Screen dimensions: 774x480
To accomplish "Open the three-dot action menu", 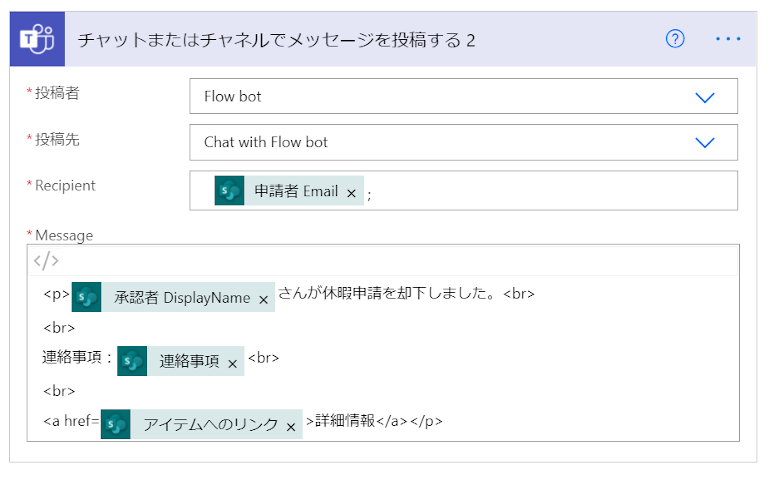I will 728,39.
